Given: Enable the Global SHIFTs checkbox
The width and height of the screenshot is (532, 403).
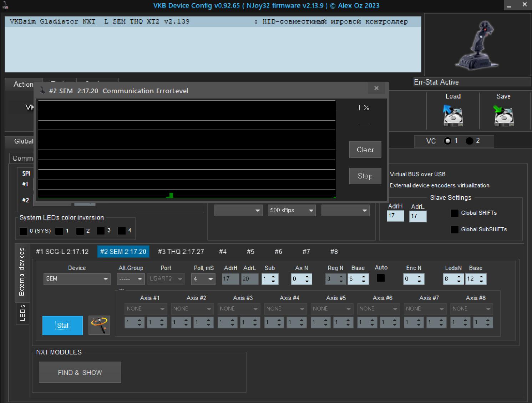Looking at the screenshot, I should pyautogui.click(x=455, y=213).
